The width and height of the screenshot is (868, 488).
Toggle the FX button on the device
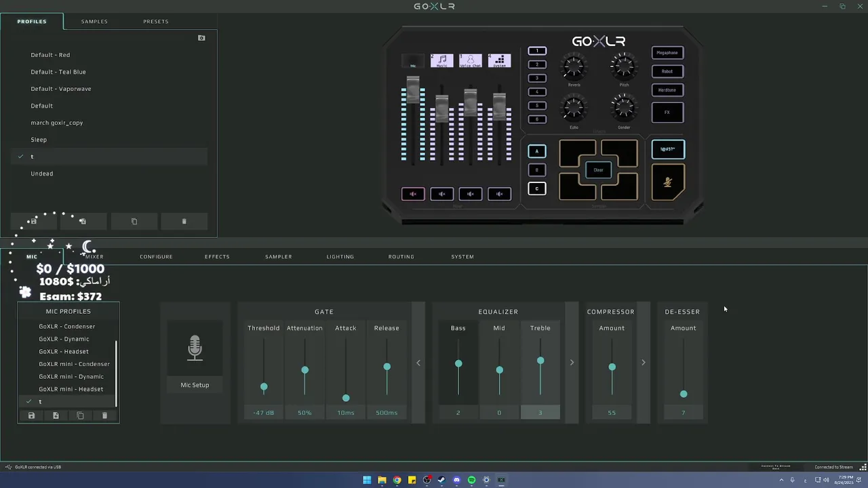pos(667,113)
